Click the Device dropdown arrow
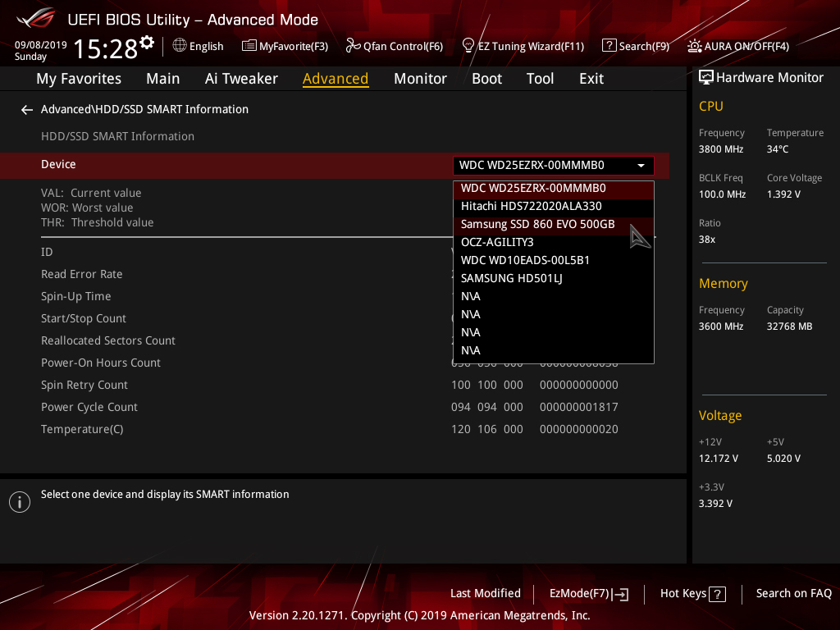 (x=641, y=166)
